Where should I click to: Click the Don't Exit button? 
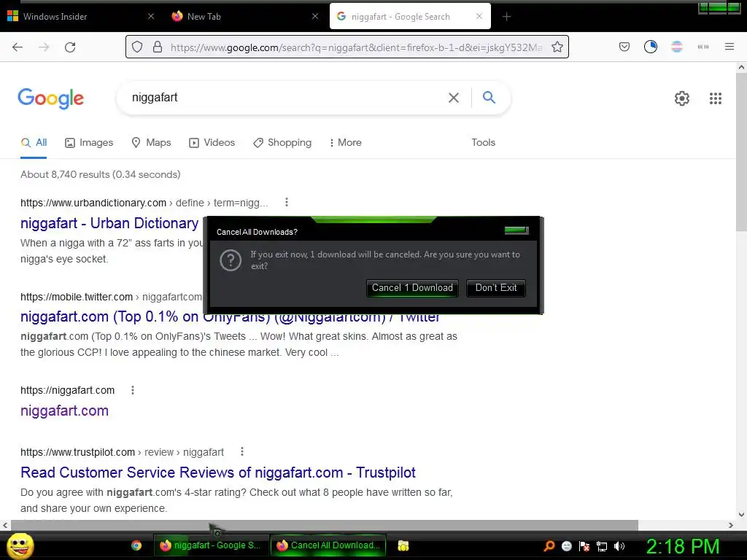point(496,288)
